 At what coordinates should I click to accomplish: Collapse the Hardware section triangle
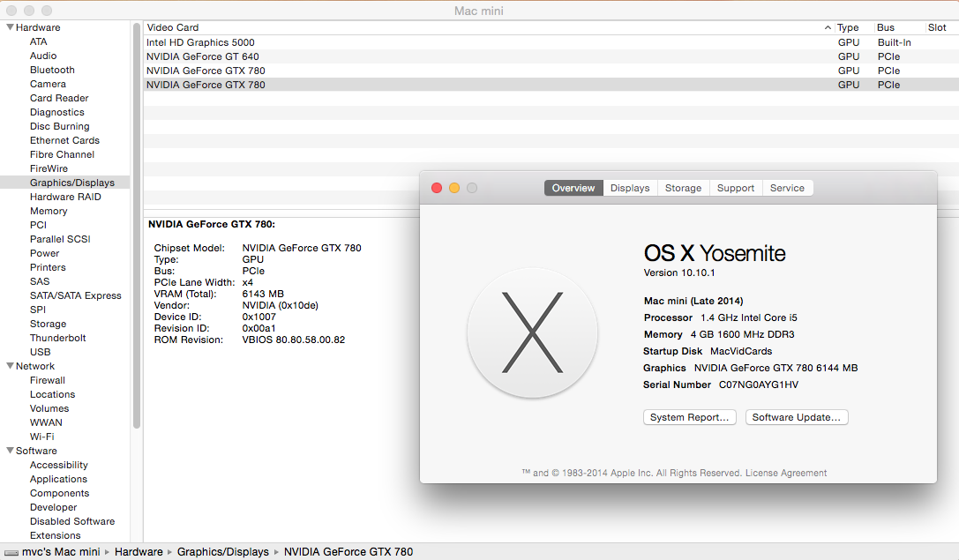[10, 27]
